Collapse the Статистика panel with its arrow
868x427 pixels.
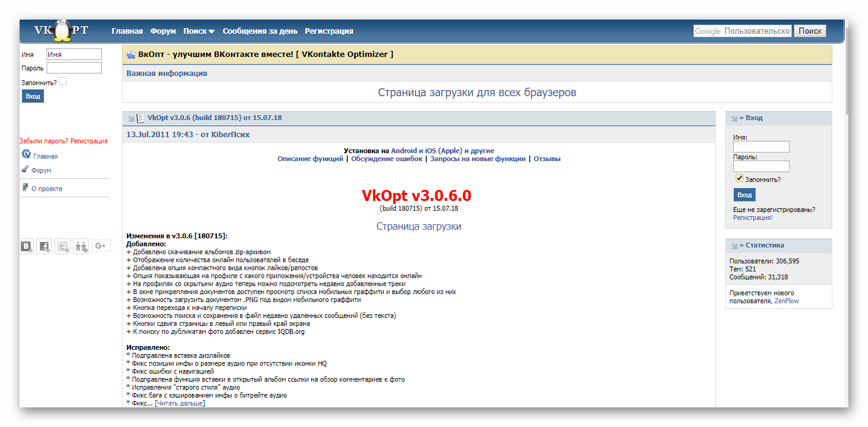pyautogui.click(x=734, y=246)
